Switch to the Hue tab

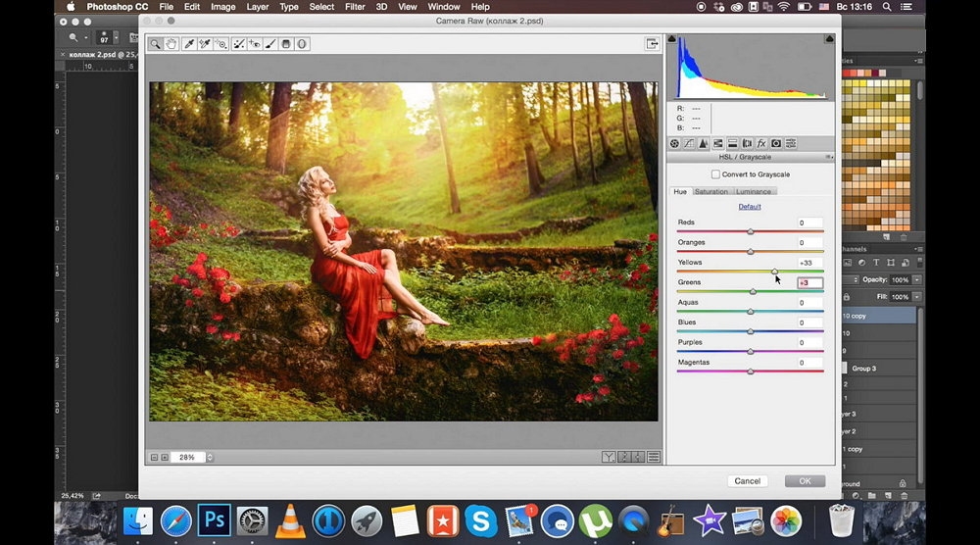pyautogui.click(x=680, y=192)
